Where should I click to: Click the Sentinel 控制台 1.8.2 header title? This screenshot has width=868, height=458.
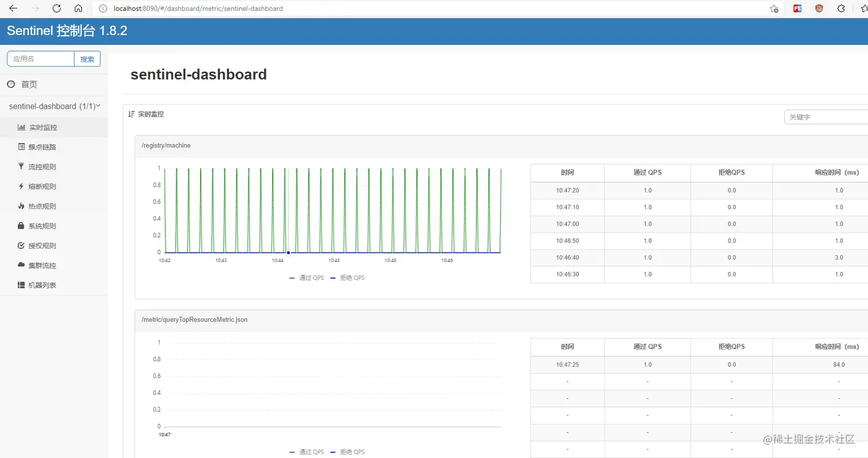pyautogui.click(x=67, y=31)
